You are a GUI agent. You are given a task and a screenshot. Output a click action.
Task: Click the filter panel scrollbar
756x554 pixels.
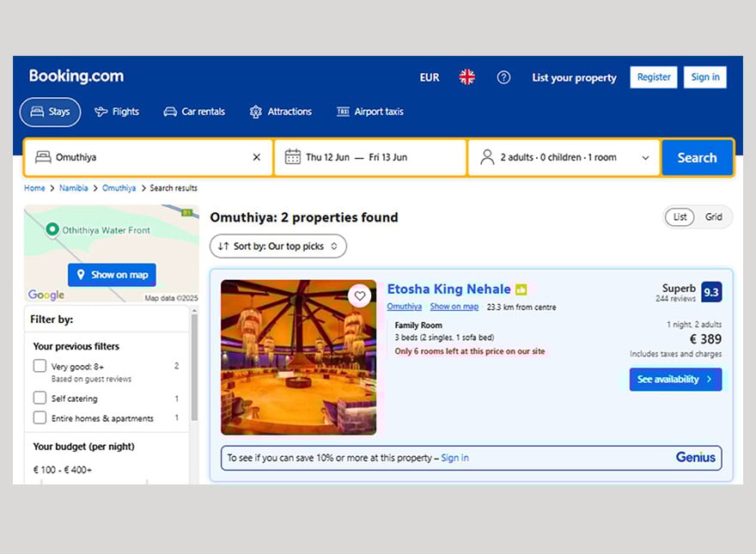pos(194,368)
